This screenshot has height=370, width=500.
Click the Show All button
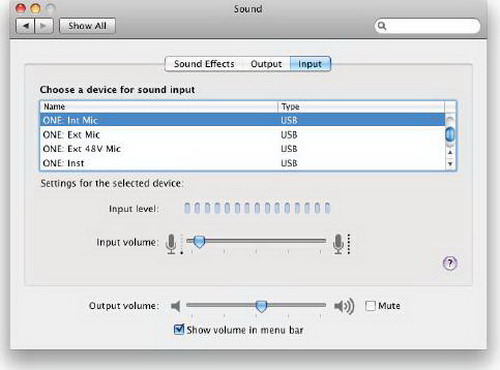point(87,26)
